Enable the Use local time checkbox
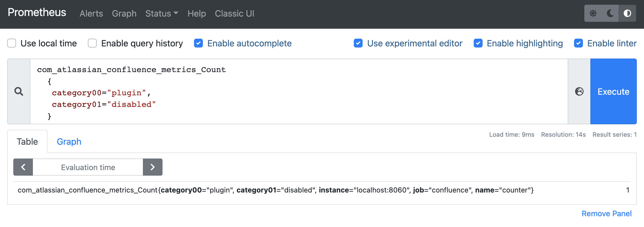This screenshot has height=227, width=644. pyautogui.click(x=12, y=43)
